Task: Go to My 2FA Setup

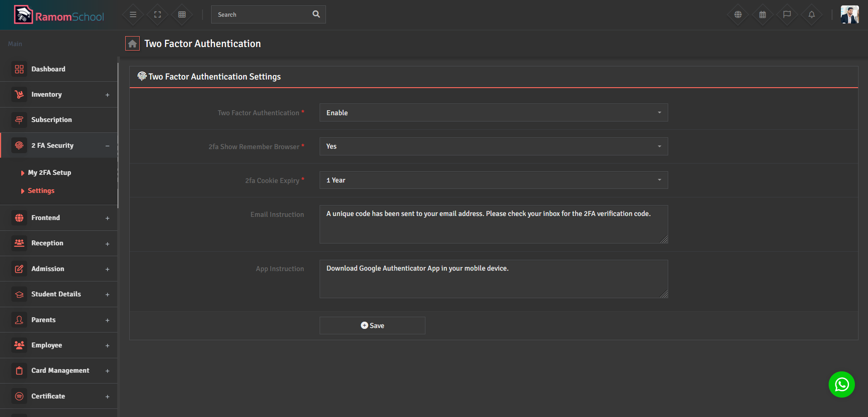Action: [49, 172]
